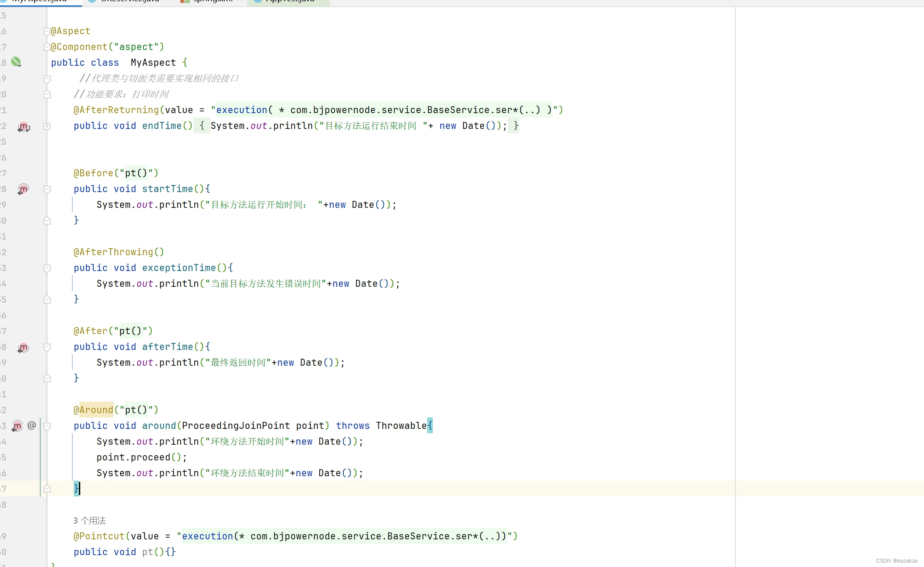This screenshot has width=924, height=567.
Task: Collapse the startTime method using its fold marker
Action: pos(47,189)
